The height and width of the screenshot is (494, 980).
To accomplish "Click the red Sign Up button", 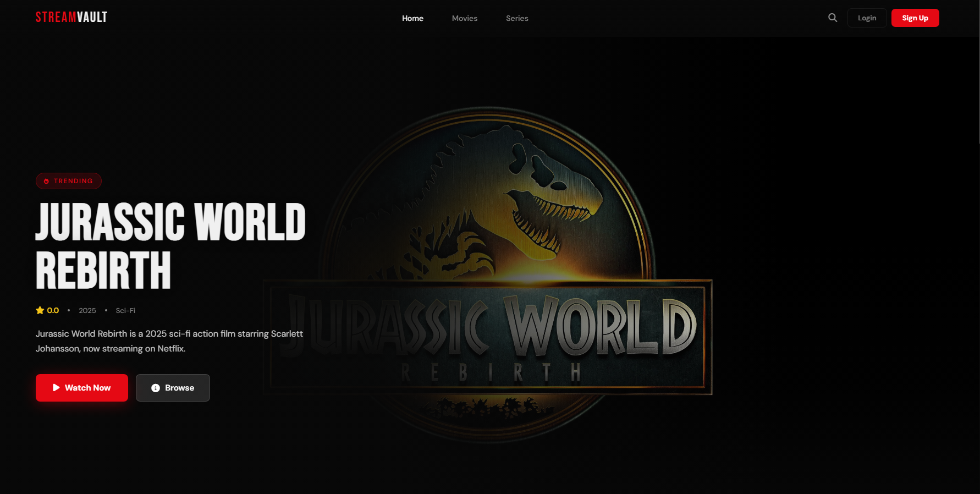I will coord(915,18).
